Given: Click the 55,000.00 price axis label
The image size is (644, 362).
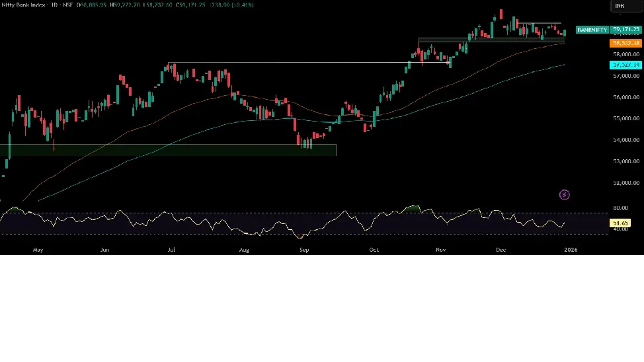Looking at the screenshot, I should tap(626, 119).
